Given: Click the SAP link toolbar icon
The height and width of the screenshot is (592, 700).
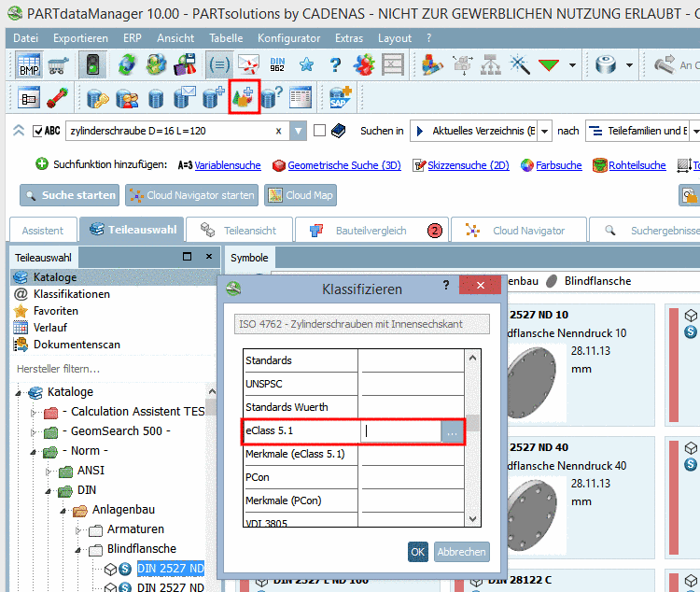Looking at the screenshot, I should coord(341,98).
